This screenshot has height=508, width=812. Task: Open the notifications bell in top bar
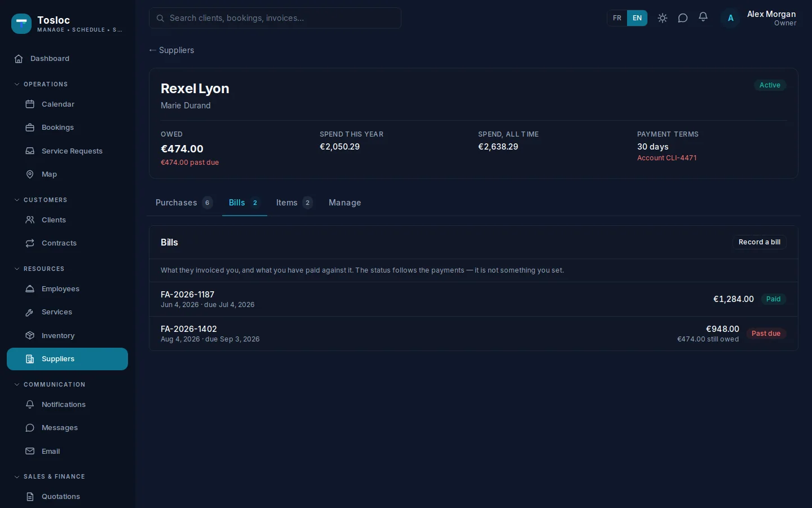[703, 18]
